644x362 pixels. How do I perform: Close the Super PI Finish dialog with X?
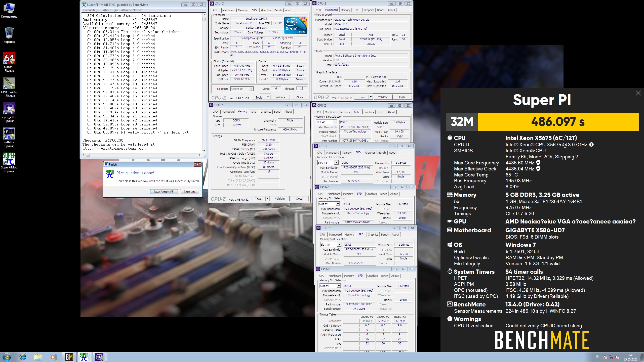(x=197, y=164)
